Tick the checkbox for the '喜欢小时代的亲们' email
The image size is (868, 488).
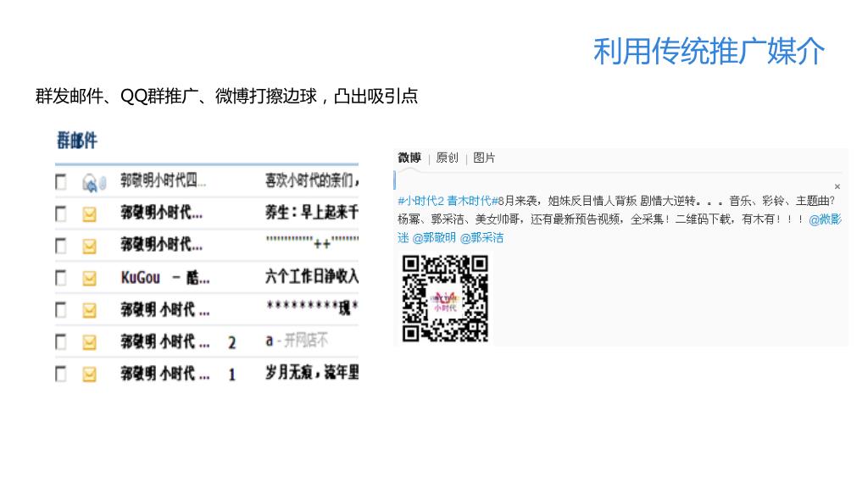click(61, 182)
